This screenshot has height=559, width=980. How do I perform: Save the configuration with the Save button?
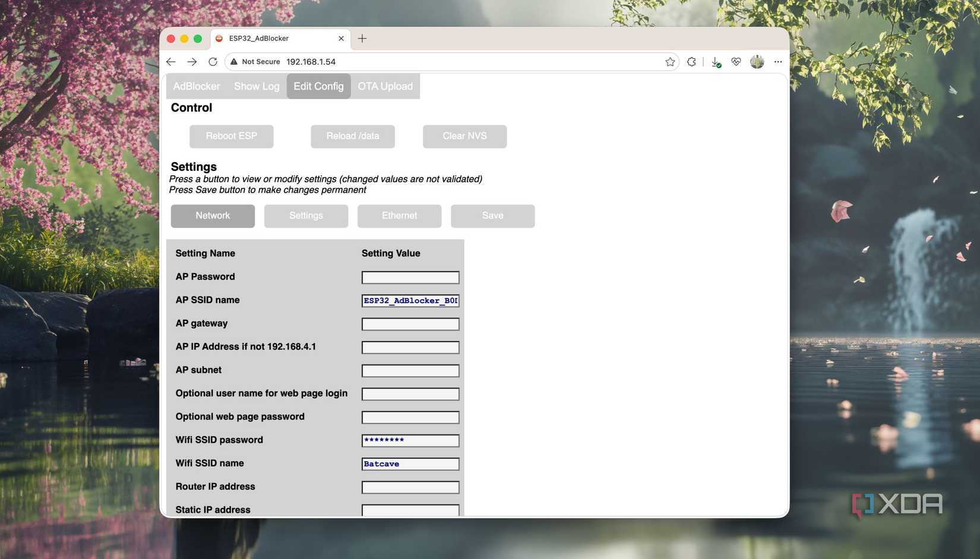pos(492,216)
